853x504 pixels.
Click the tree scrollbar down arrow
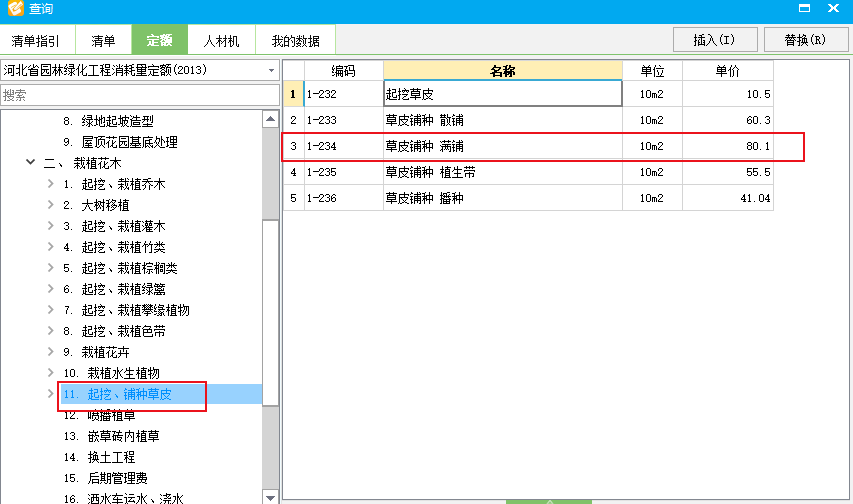(x=270, y=496)
